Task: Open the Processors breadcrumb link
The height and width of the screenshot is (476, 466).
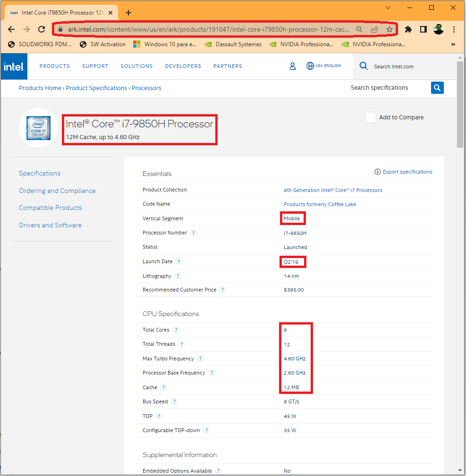Action: tap(146, 88)
